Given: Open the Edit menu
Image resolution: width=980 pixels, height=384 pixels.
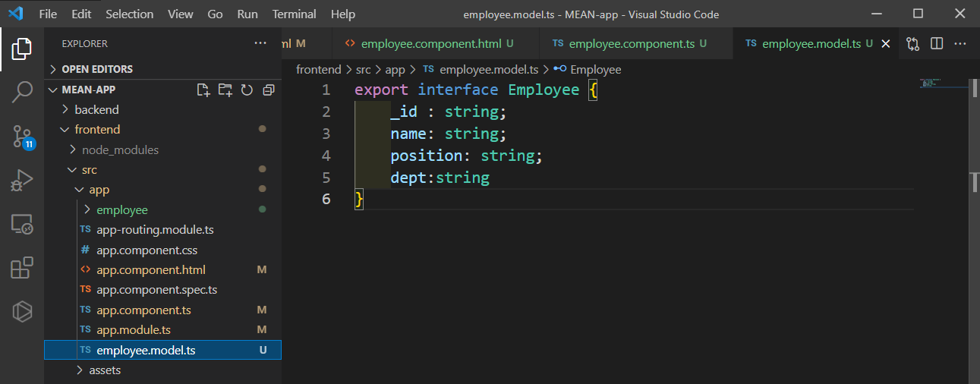Looking at the screenshot, I should pos(81,14).
